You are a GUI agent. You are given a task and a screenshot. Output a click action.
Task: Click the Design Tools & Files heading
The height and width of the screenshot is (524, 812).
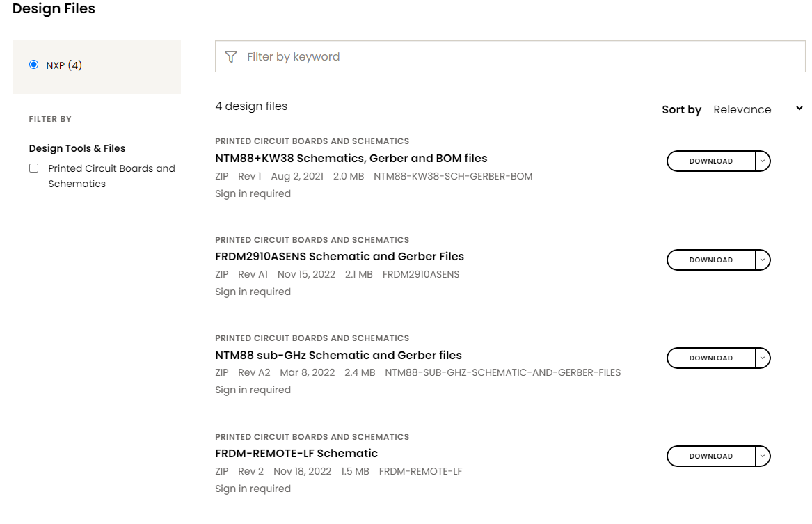[77, 148]
